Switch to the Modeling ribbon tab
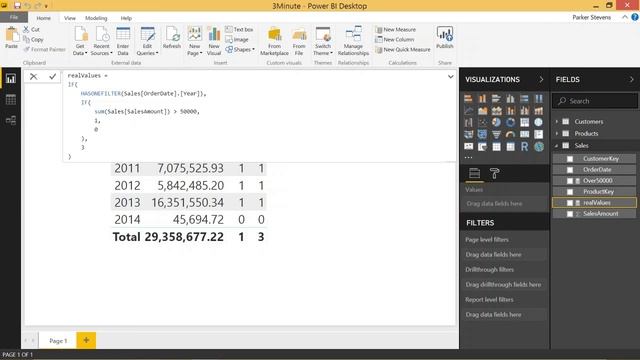Image resolution: width=640 pixels, height=360 pixels. 96,18
